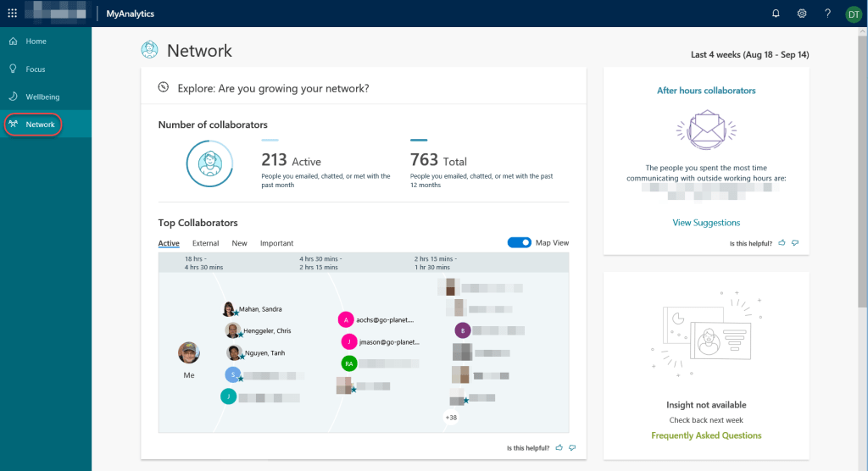Open Focus page in sidebar
Image resolution: width=868 pixels, height=471 pixels.
[x=36, y=69]
